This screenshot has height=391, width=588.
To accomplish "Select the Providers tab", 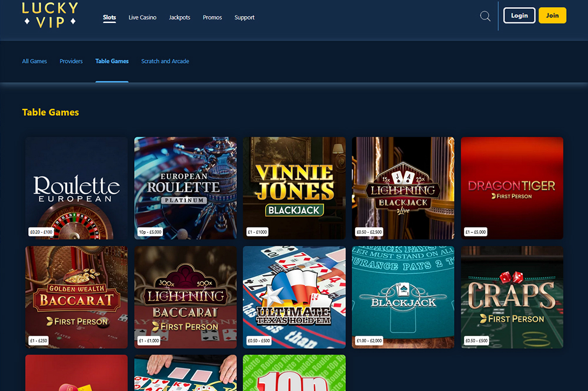I will tap(71, 61).
